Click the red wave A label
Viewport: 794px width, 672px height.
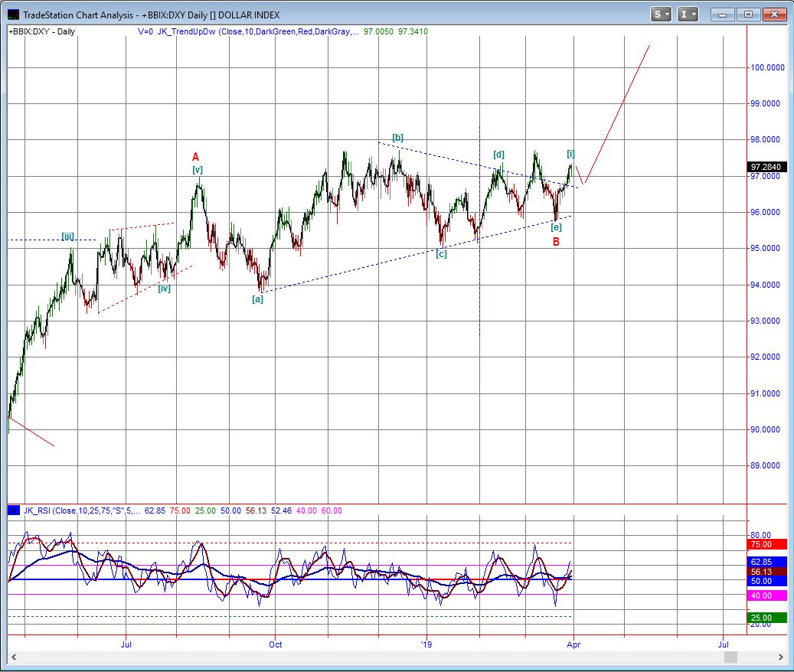[196, 157]
